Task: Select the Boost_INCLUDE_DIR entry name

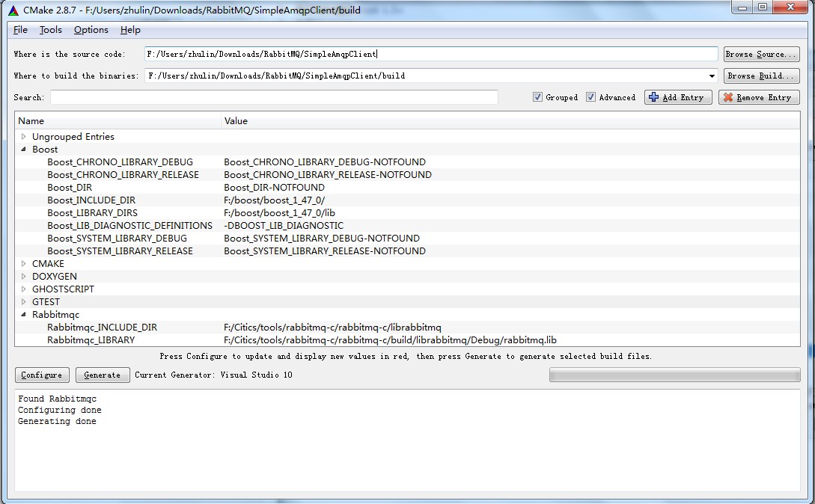Action: pos(91,200)
